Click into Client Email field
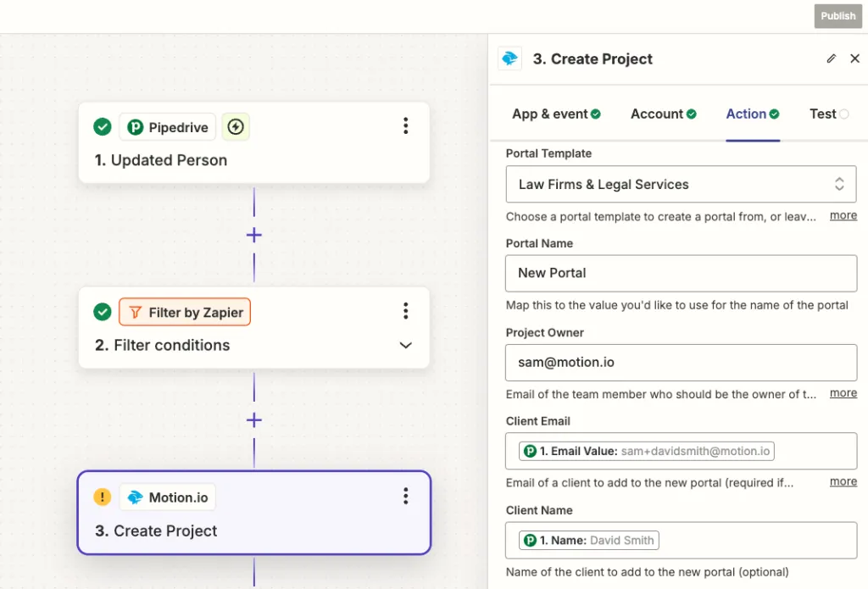Viewport: 868px width, 589px height. tap(681, 451)
